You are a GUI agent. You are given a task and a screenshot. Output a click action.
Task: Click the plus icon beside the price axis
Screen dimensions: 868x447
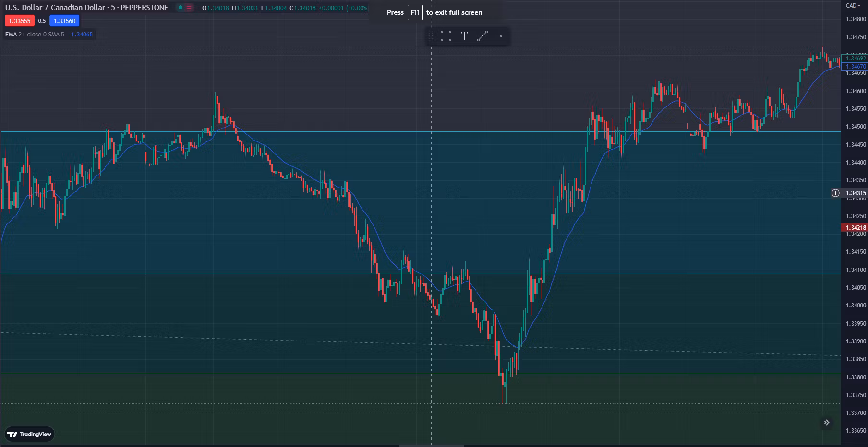tap(836, 192)
